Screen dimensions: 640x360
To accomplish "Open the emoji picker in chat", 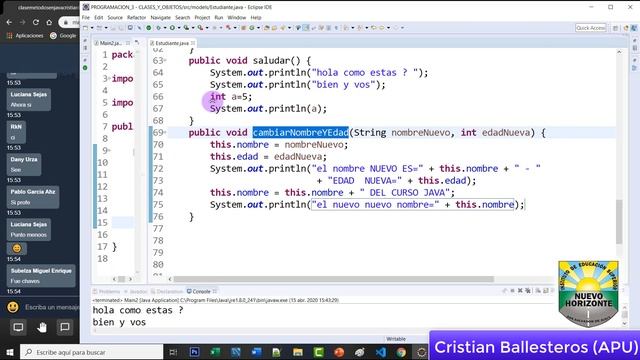I will (13, 307).
